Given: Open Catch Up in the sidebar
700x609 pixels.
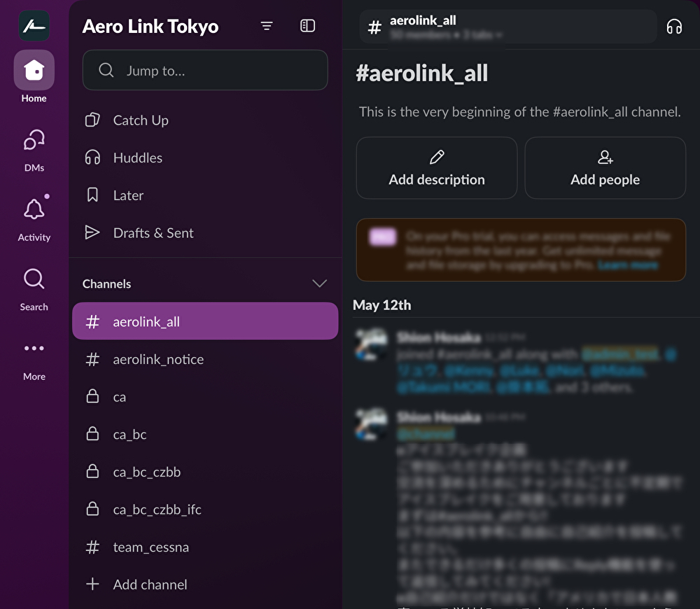Looking at the screenshot, I should (x=141, y=120).
